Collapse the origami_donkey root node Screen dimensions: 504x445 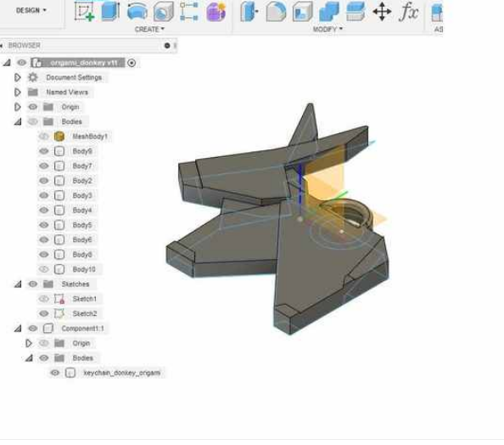pyautogui.click(x=7, y=63)
